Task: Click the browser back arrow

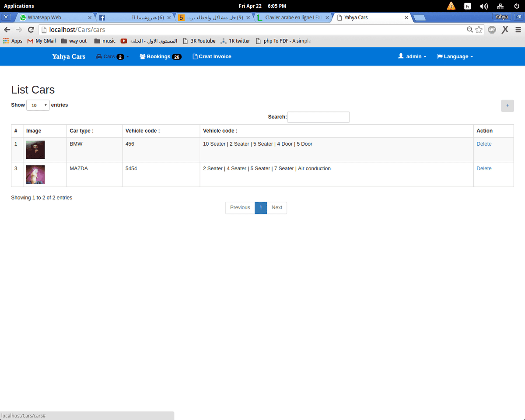Action: [7, 30]
